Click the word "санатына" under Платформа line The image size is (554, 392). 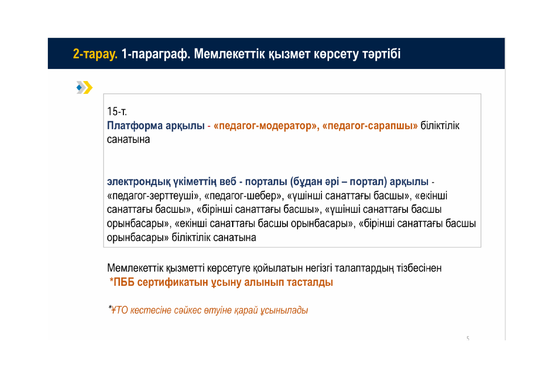point(128,140)
